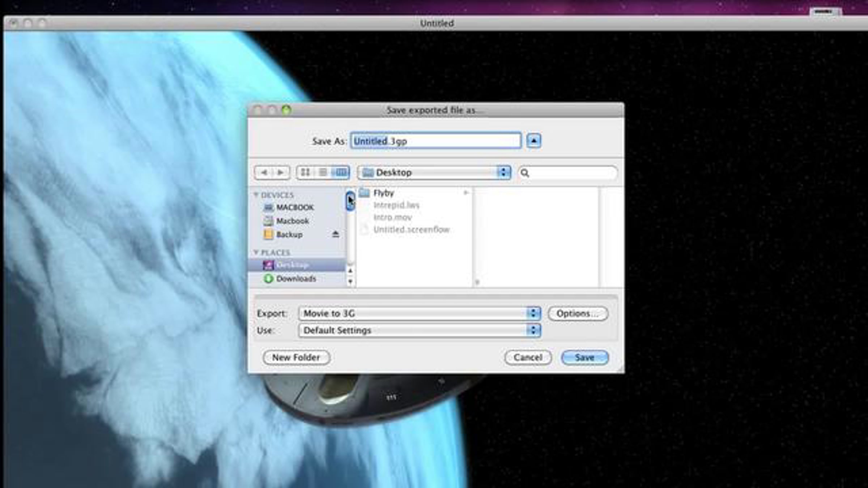Save the exported file
This screenshot has width=868, height=488.
coord(584,358)
